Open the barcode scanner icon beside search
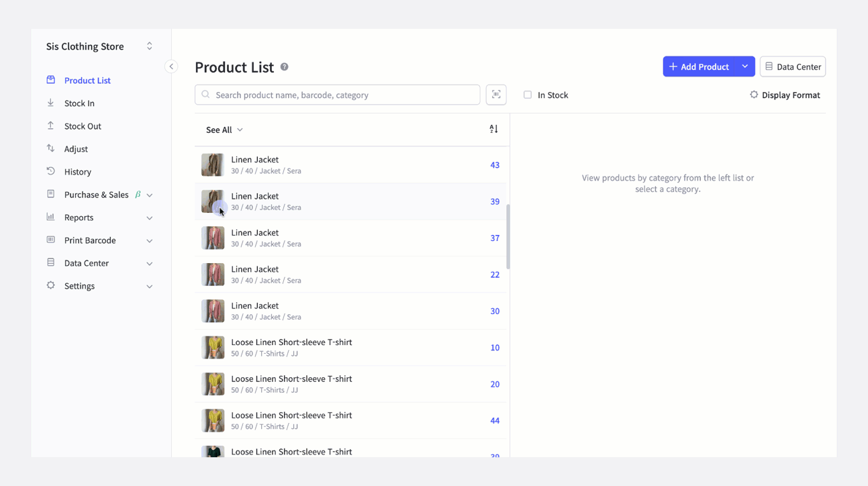The image size is (868, 486). pos(496,95)
